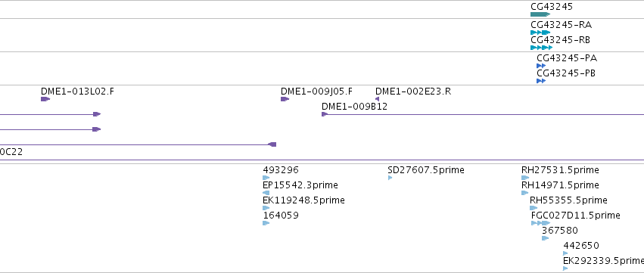The image size is (644, 273).
Task: Select the DME1-013L02.F purple arrow glyph
Action: 45,99
